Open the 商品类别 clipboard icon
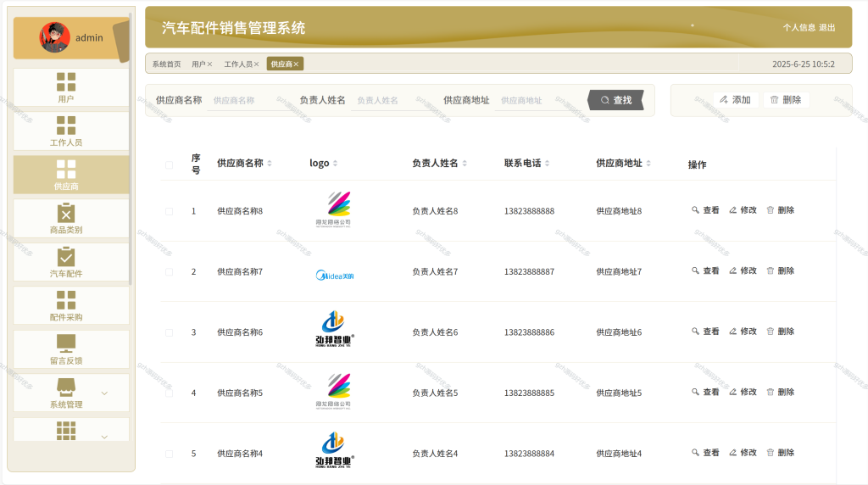868x485 pixels. [x=66, y=213]
